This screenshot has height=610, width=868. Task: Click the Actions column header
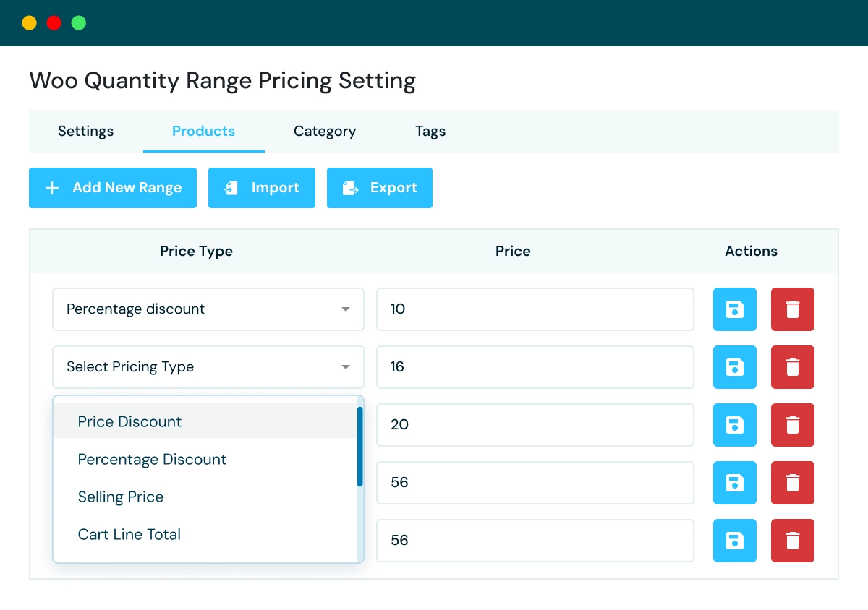pyautogui.click(x=752, y=252)
